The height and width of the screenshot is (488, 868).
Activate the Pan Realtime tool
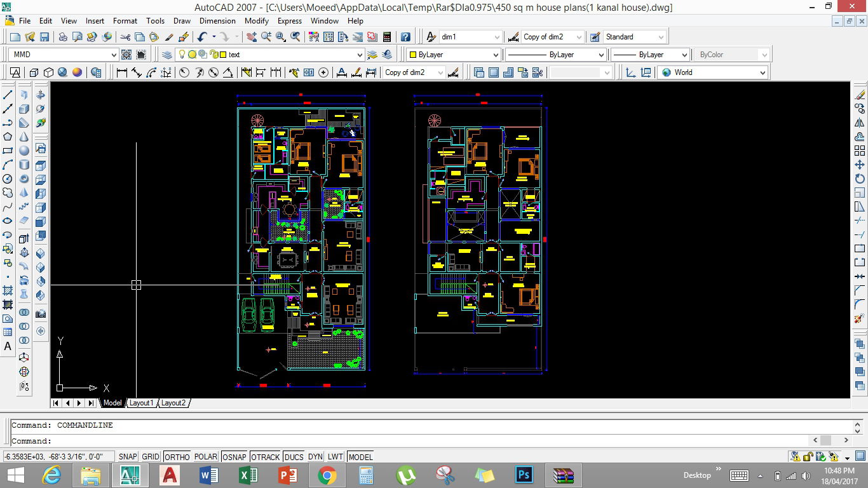tap(251, 36)
